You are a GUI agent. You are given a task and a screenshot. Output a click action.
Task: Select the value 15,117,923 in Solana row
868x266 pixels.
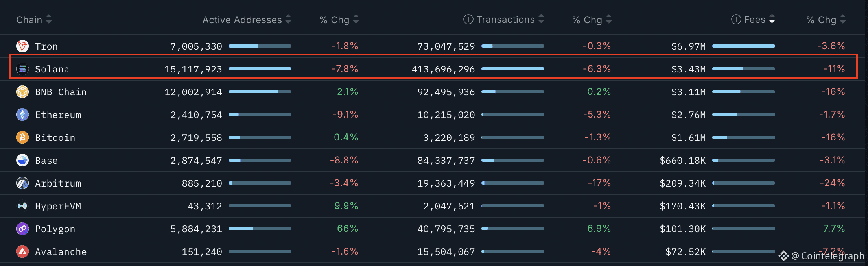pos(194,69)
